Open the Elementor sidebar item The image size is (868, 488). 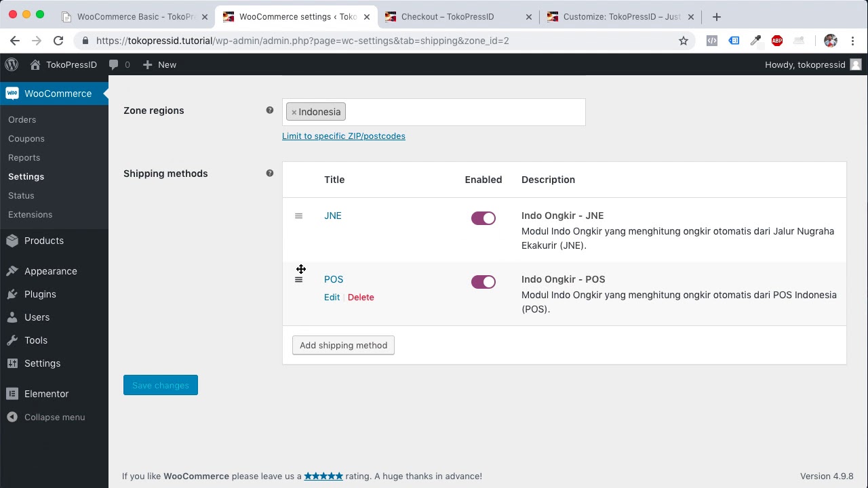pyautogui.click(x=46, y=394)
